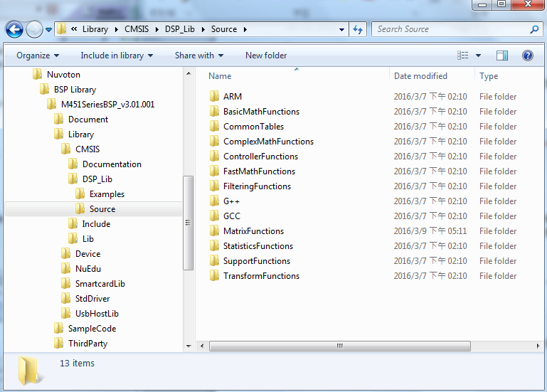The height and width of the screenshot is (392, 547).
Task: Select NuEdu folder in the tree
Action: [88, 269]
